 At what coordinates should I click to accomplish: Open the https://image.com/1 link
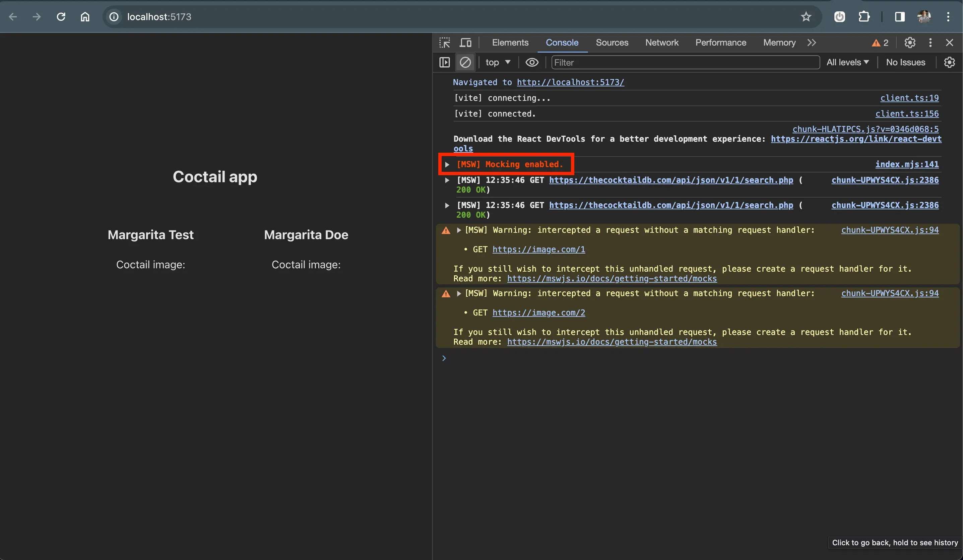pyautogui.click(x=538, y=250)
